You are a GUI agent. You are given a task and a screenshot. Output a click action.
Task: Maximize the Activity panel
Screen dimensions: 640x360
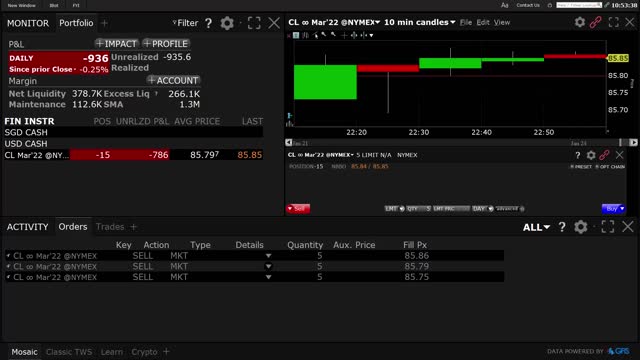coord(608,227)
